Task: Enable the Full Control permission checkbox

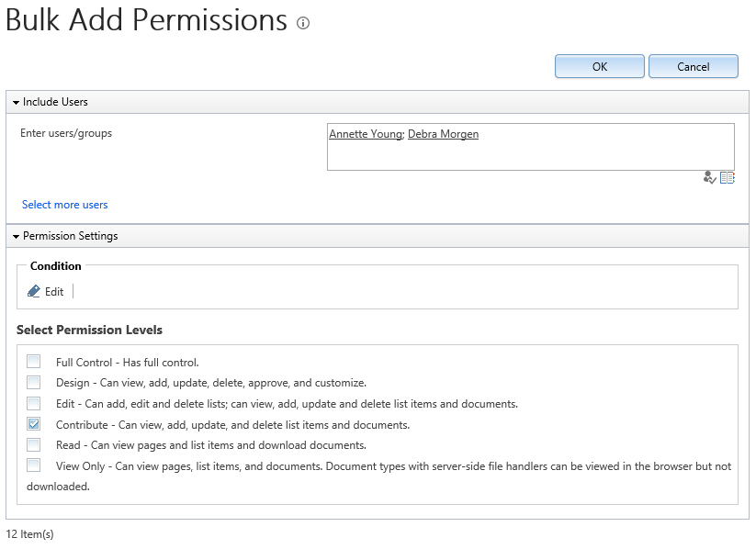Action: click(34, 361)
